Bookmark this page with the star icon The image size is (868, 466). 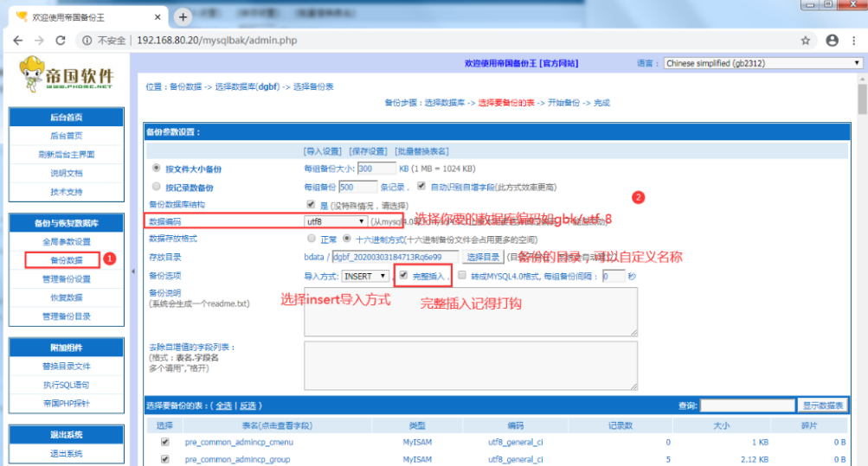coord(806,41)
